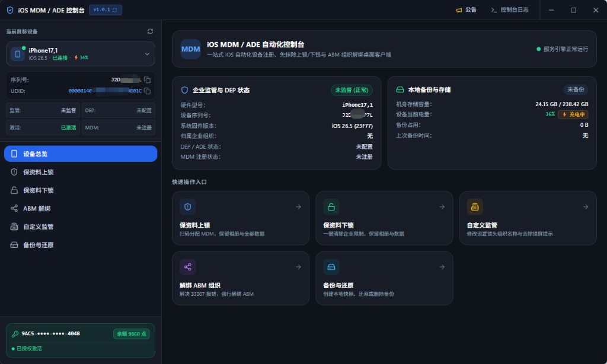This screenshot has height=364, width=607.
Task: Click the blue drive icon in 备份与还原 card
Action: click(331, 267)
